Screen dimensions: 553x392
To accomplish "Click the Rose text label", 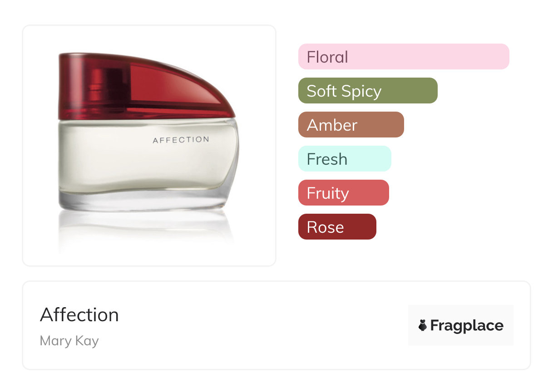I will pyautogui.click(x=325, y=227).
